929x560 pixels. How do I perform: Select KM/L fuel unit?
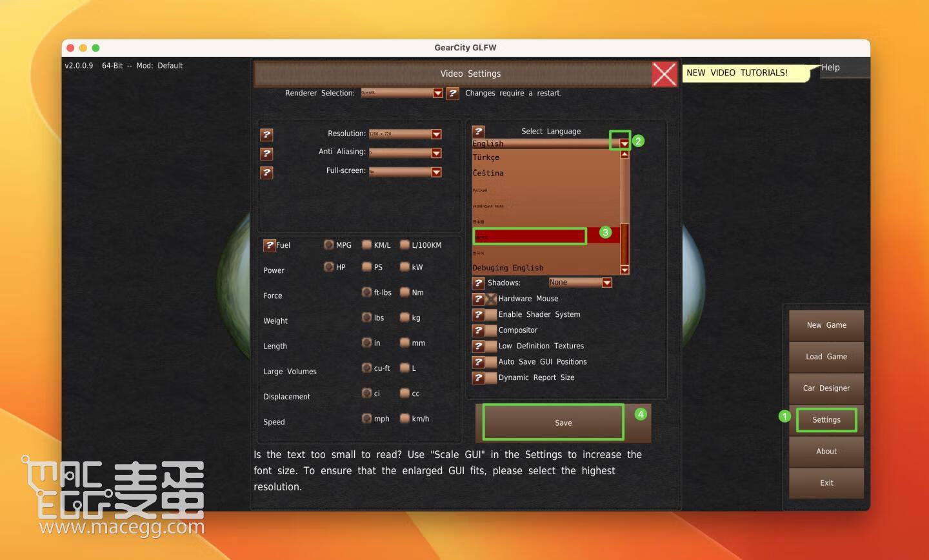366,245
